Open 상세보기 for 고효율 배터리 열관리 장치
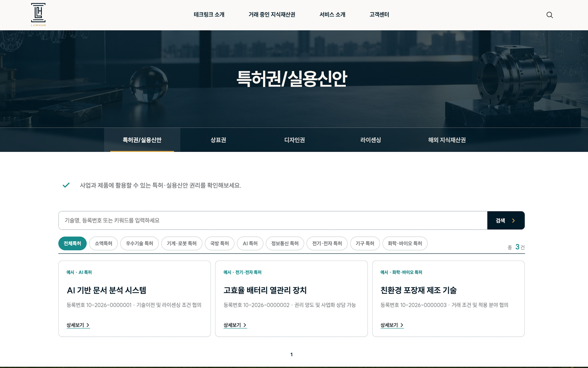The width and height of the screenshot is (588, 368). 235,325
